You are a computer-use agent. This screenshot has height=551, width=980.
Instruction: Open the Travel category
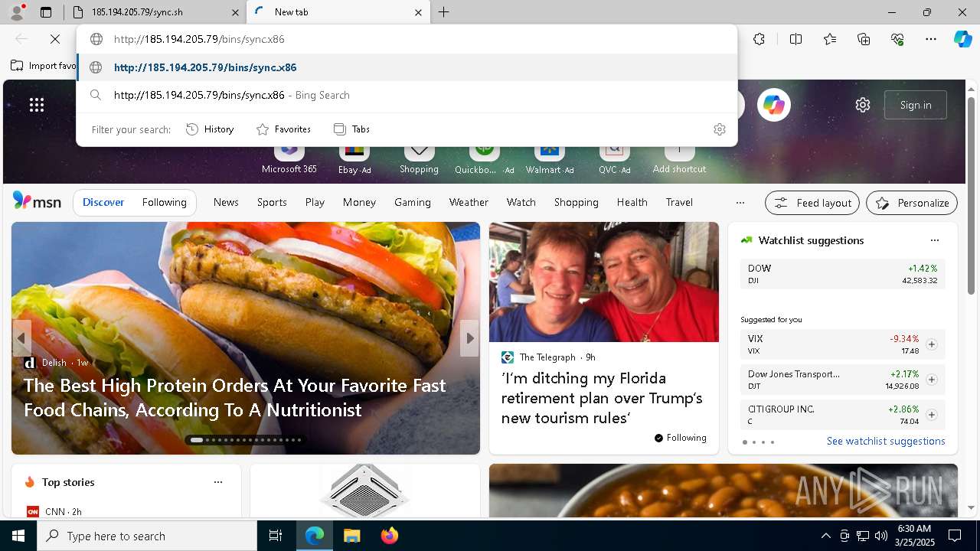click(679, 203)
